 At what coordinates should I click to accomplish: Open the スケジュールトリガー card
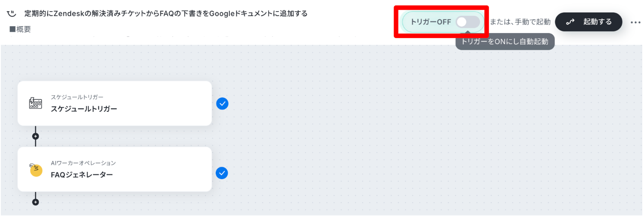tap(114, 103)
